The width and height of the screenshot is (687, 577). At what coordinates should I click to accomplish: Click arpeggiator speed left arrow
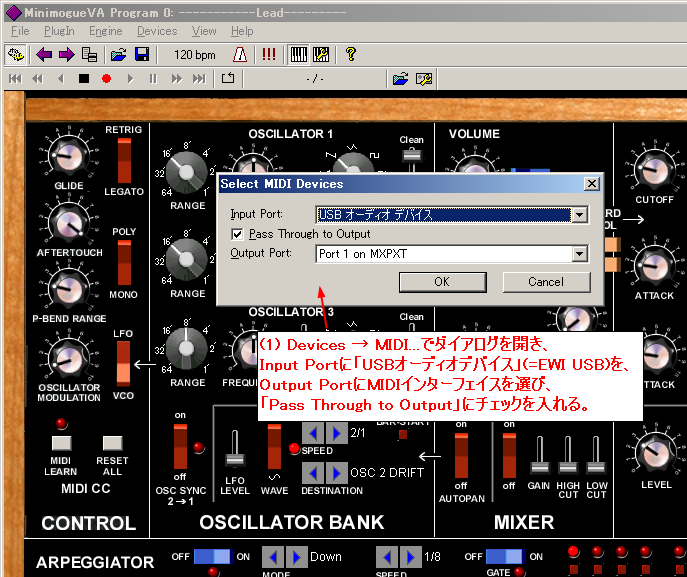tap(387, 557)
